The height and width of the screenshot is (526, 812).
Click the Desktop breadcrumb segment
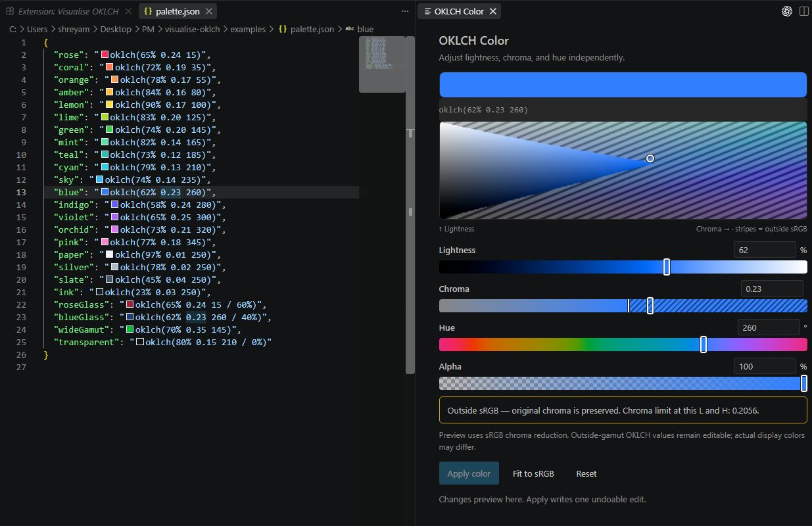point(116,29)
